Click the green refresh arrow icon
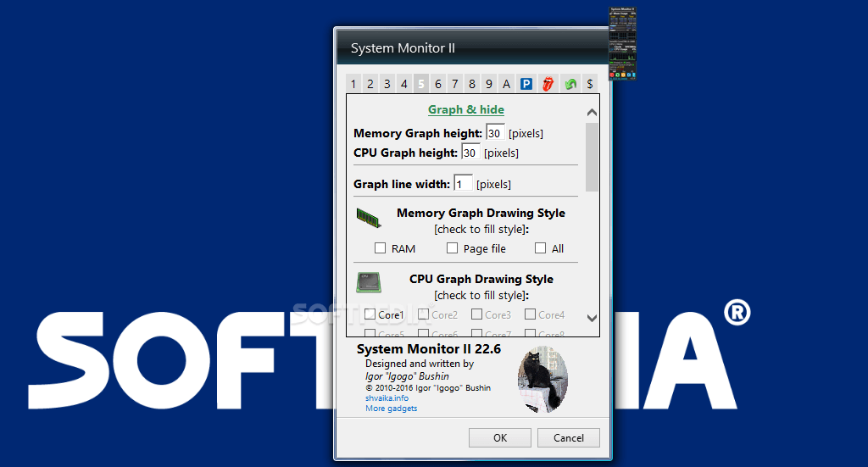 tap(570, 84)
